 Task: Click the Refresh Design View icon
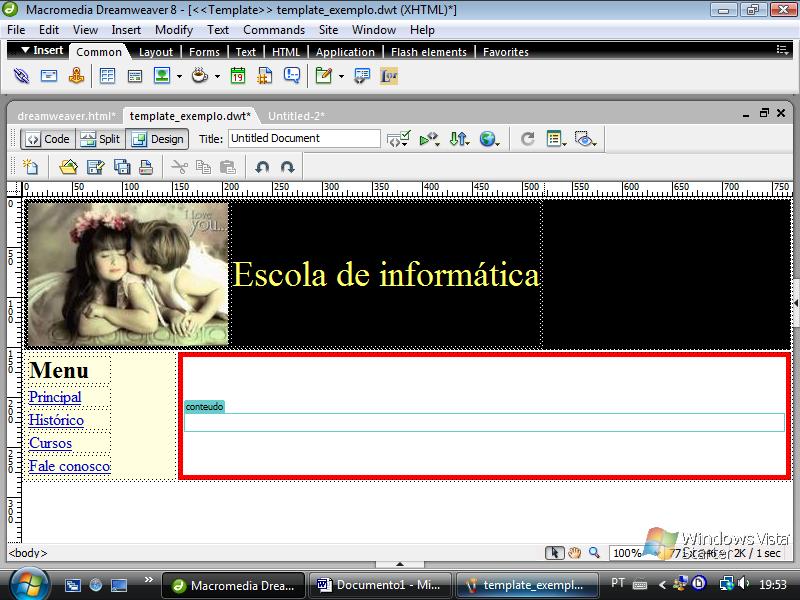528,139
